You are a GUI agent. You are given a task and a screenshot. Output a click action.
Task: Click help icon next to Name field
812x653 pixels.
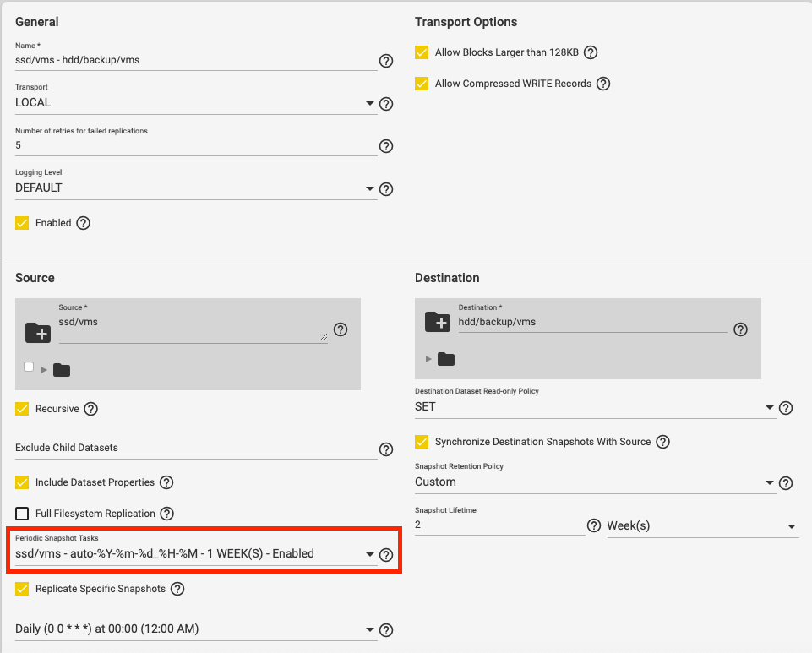point(386,61)
